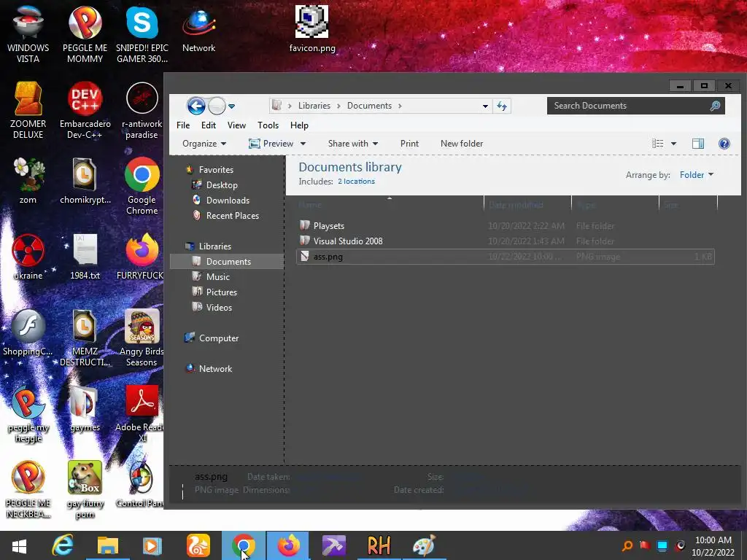Open the Help menu
Screen dimensions: 747x560
tap(299, 125)
